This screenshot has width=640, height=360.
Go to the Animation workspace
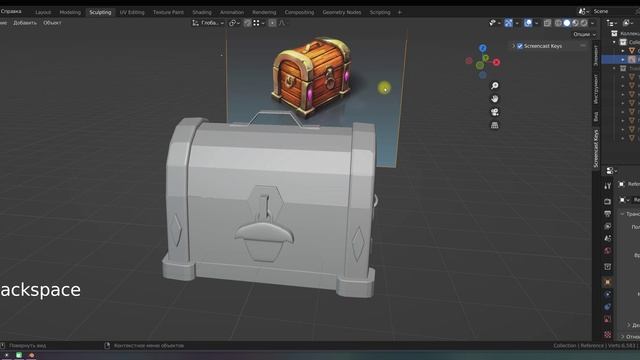point(231,12)
